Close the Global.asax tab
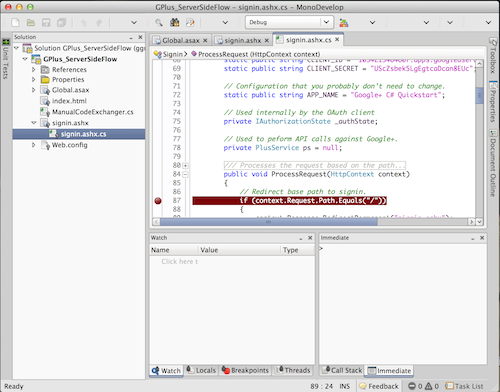 (205, 40)
